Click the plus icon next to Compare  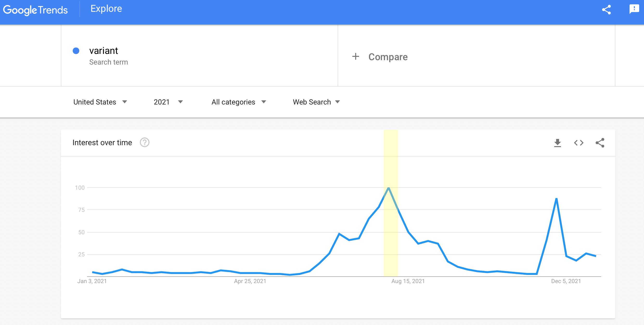[355, 57]
